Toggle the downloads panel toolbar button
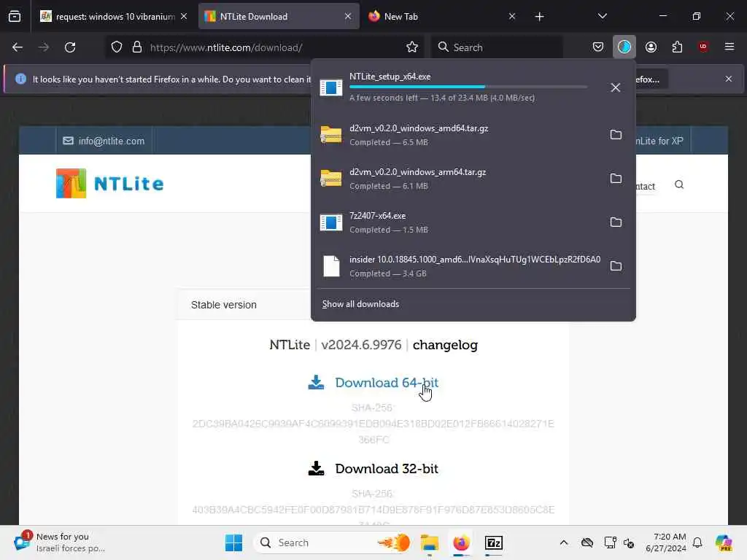 624,47
